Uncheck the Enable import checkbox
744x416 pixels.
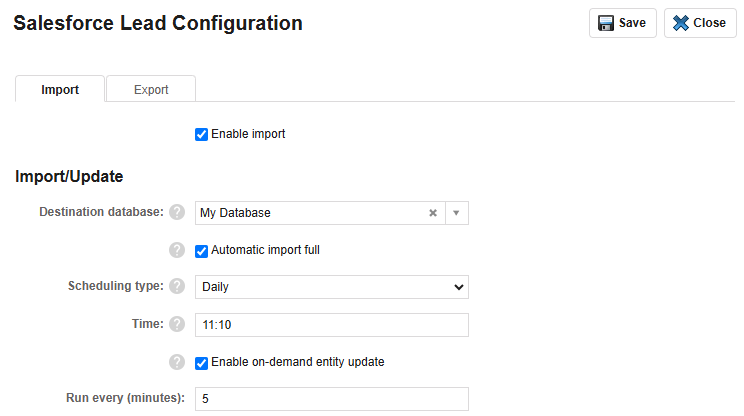(201, 134)
